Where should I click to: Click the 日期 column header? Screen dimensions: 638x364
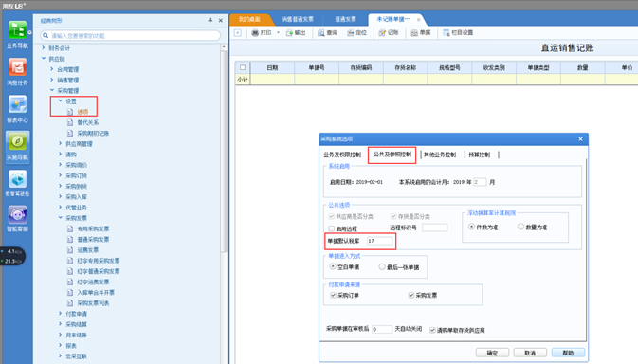coord(272,68)
